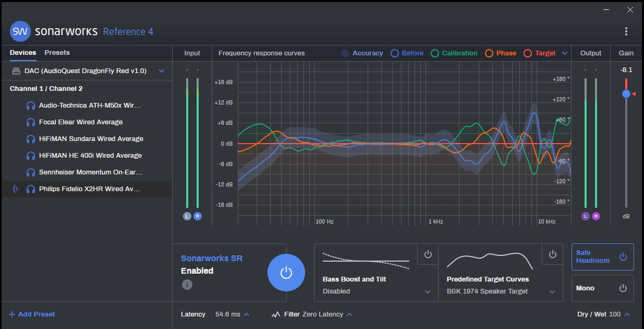
Task: Click the red gain limit marker
Action: [634, 94]
